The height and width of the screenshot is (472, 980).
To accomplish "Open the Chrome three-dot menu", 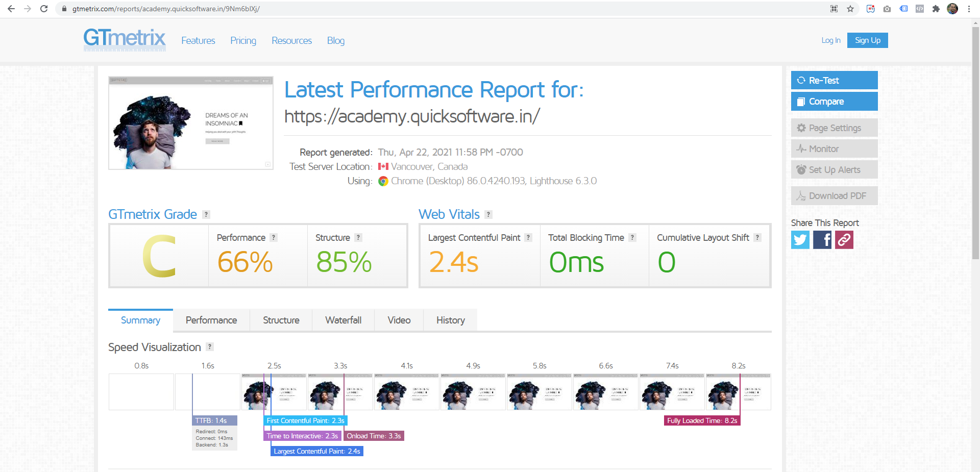I will [x=969, y=9].
